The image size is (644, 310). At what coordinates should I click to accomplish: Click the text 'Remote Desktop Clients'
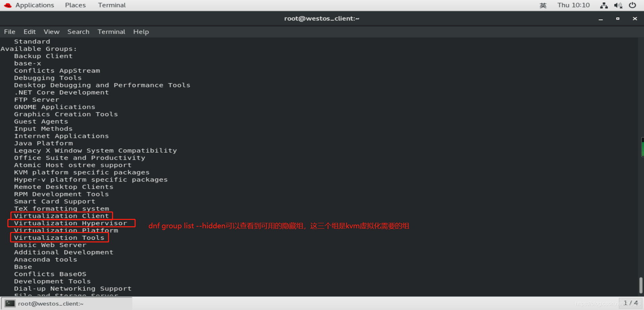[64, 187]
